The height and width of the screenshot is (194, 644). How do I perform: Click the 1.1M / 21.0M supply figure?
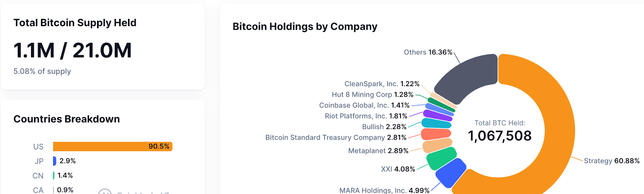[x=72, y=50]
